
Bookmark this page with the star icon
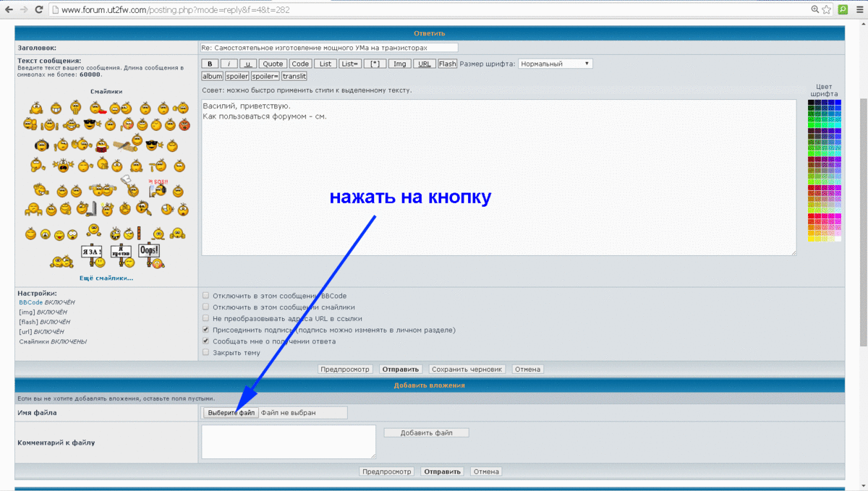(825, 10)
